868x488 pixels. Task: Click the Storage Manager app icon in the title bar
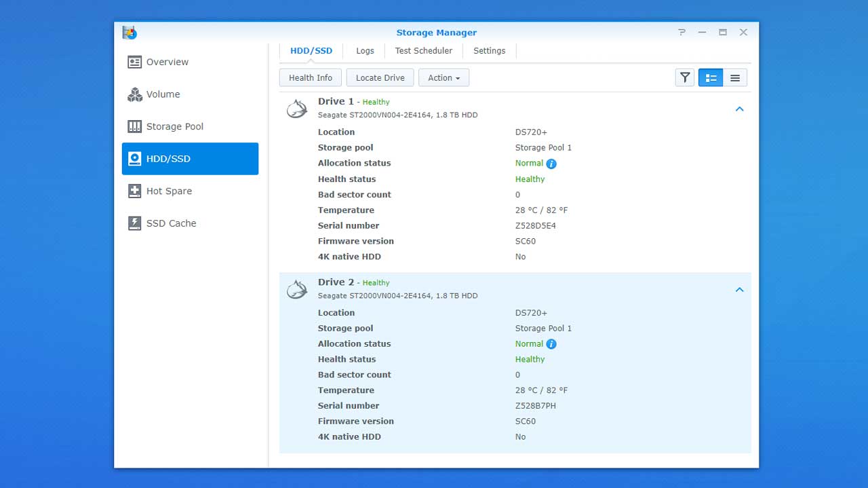130,32
